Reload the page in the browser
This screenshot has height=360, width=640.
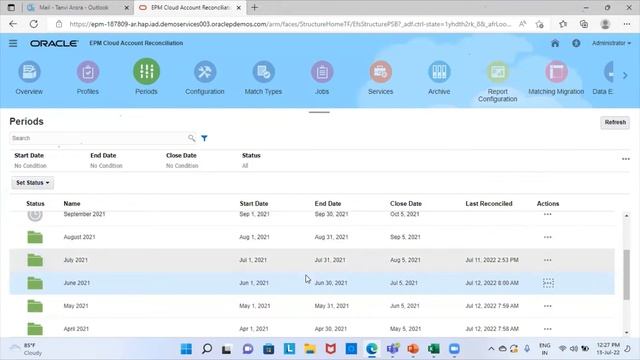click(x=34, y=24)
